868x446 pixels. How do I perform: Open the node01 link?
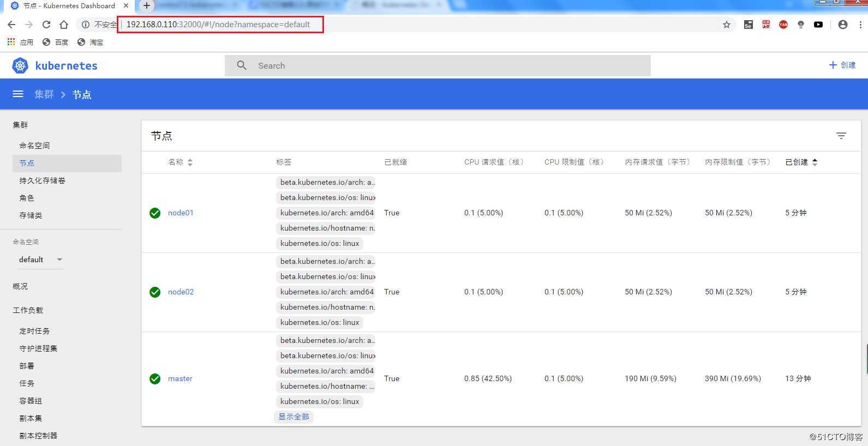pyautogui.click(x=181, y=213)
